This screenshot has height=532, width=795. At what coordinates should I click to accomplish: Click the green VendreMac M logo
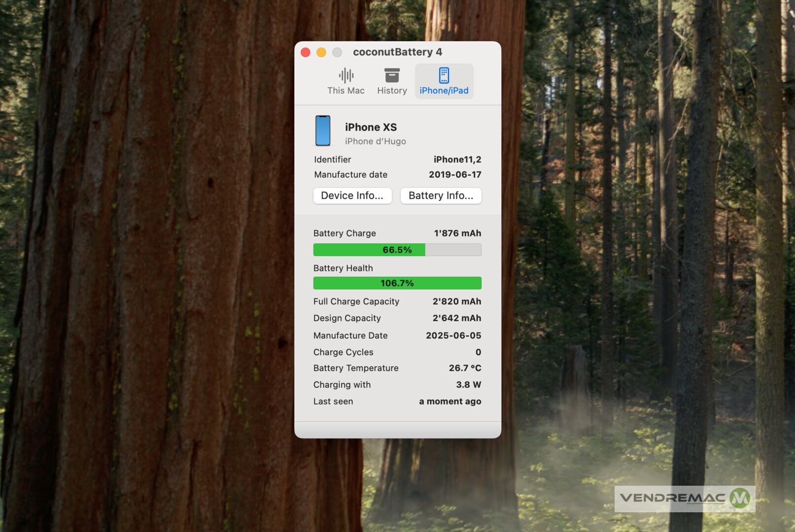[739, 498]
